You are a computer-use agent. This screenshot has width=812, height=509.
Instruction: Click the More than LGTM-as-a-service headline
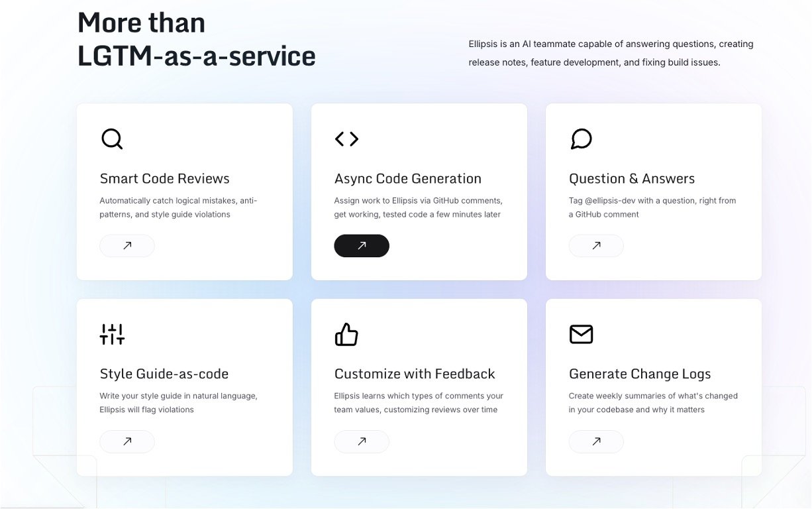tap(197, 40)
